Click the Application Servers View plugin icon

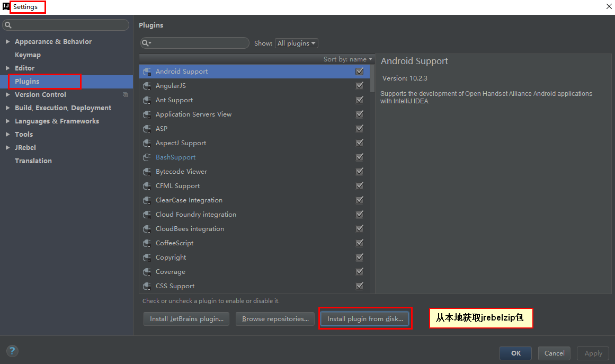click(x=147, y=114)
